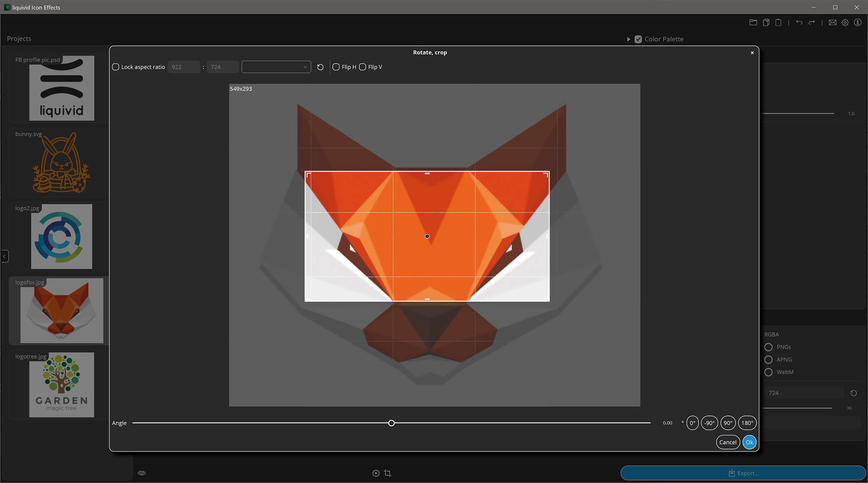Collapse the Projects panel with the side chevron
Screen dimensions: 868x483
pos(5,256)
